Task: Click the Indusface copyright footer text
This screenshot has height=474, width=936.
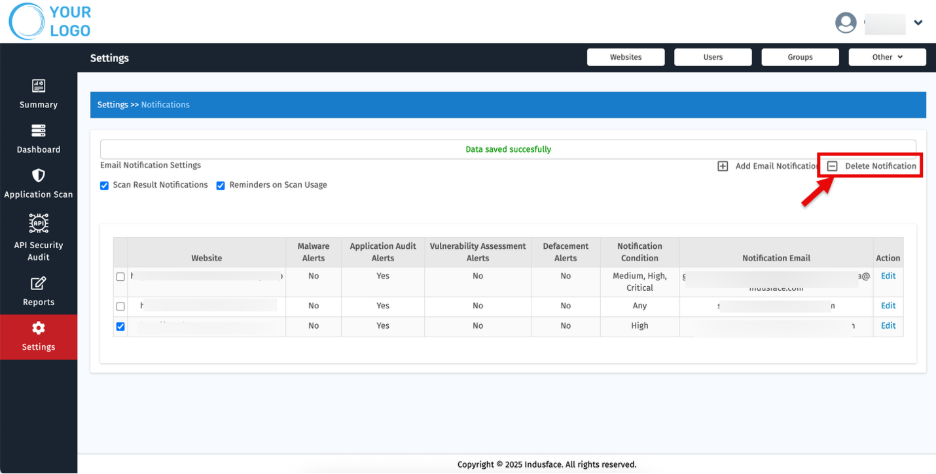Action: click(x=547, y=464)
